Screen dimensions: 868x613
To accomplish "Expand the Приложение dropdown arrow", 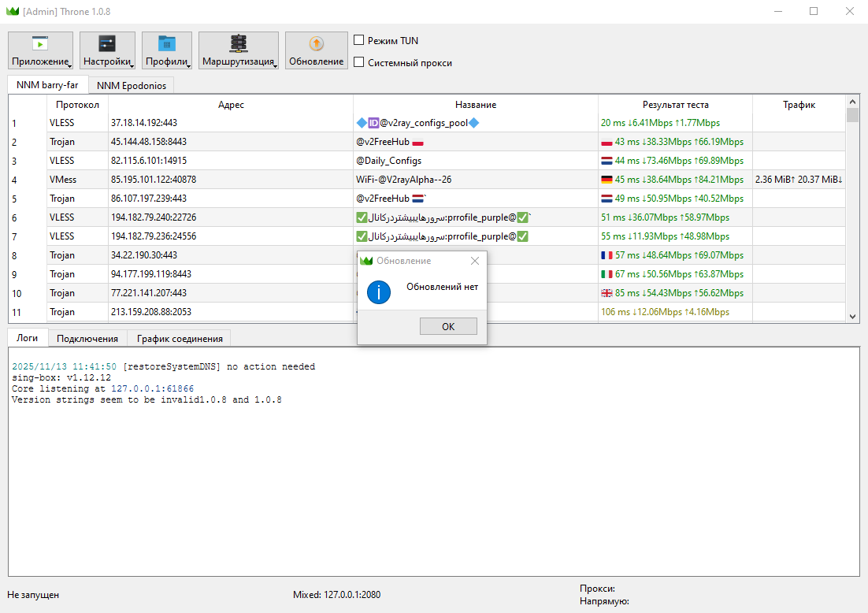I will (70, 65).
